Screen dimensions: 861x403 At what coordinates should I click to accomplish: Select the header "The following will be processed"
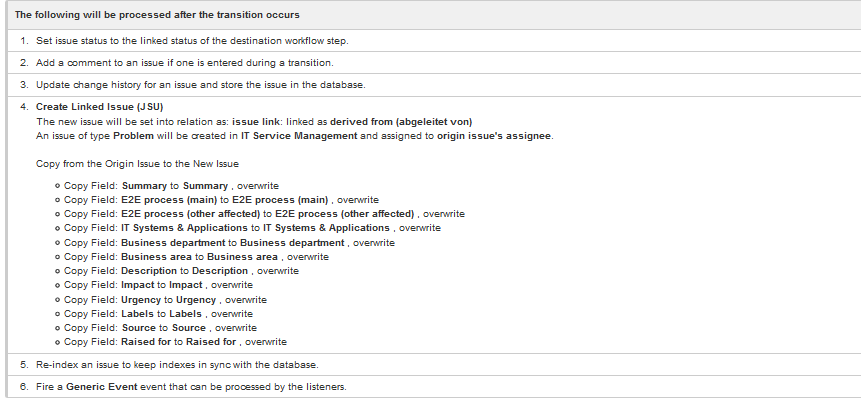tap(157, 15)
